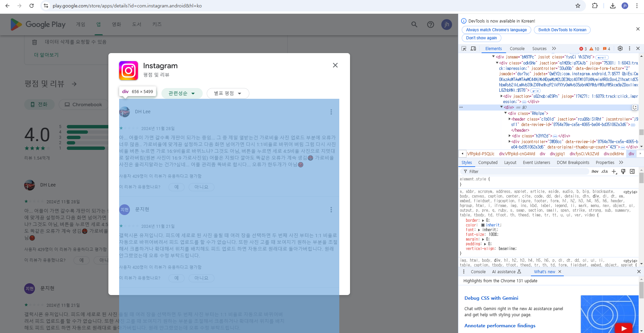Expand the border CSS property triangle
Screen dimensions: 644x333
pyautogui.click(x=483, y=221)
